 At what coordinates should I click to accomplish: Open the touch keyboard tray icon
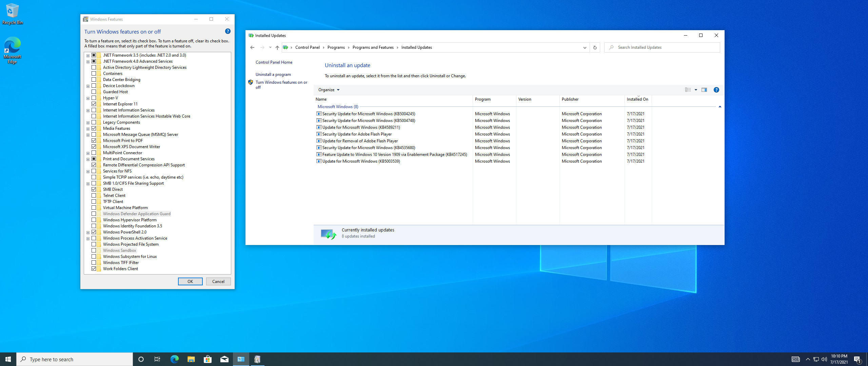coord(795,359)
